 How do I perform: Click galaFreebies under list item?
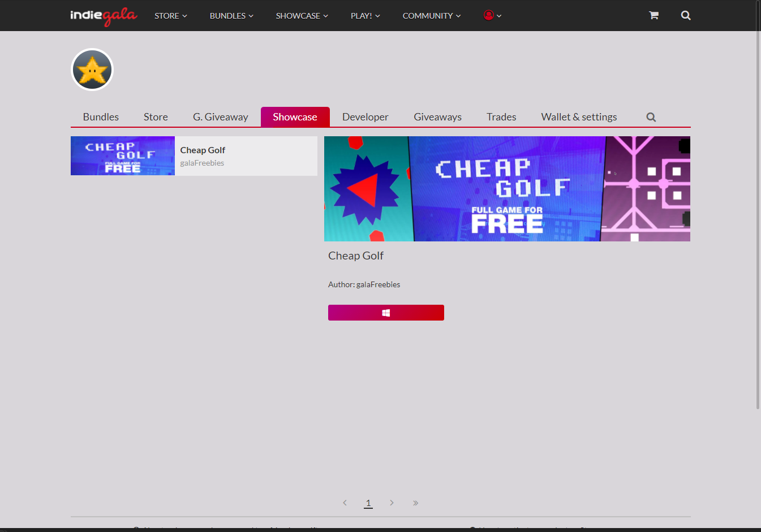click(202, 163)
